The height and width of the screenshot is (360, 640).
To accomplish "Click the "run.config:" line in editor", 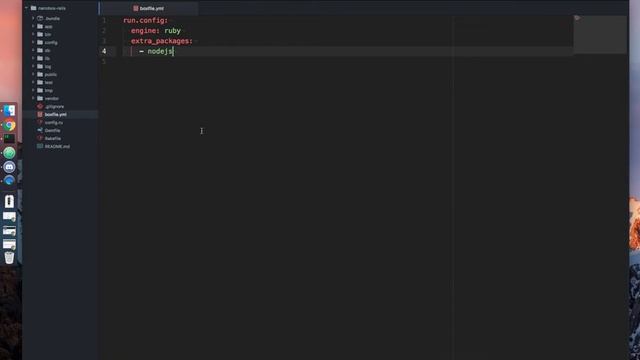I will [x=145, y=20].
